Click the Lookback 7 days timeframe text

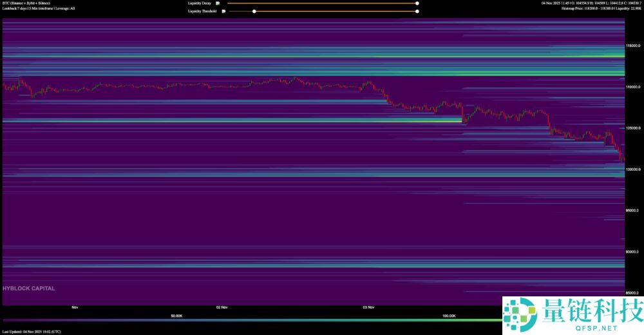tap(39, 8)
